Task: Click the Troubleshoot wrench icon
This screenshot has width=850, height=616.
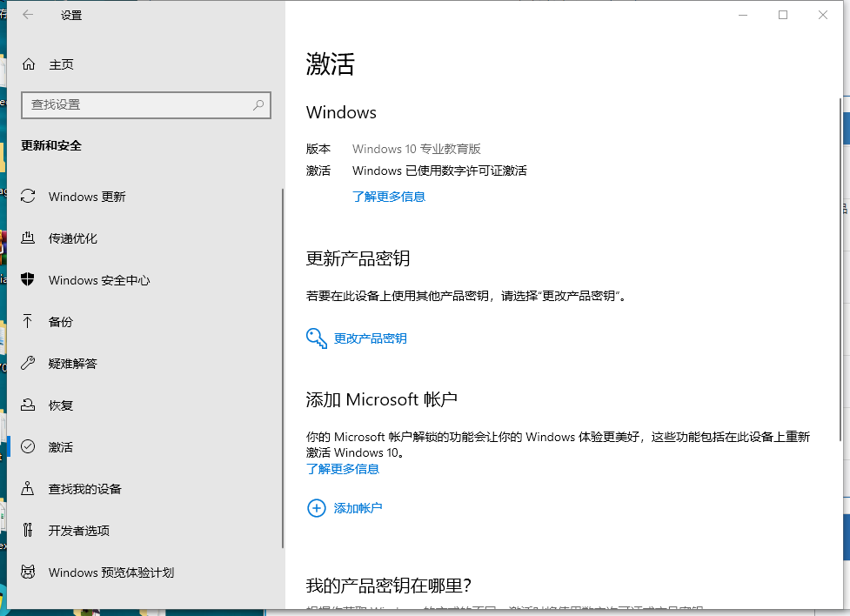Action: (29, 364)
